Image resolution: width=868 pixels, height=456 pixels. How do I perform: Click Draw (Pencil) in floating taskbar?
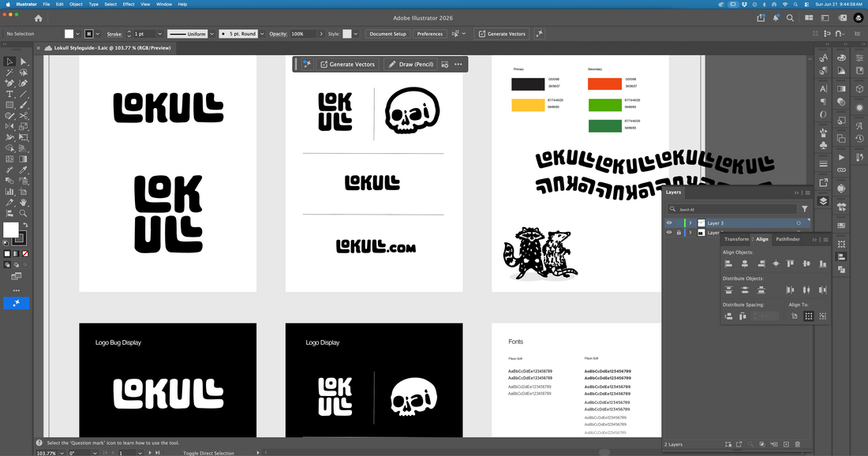411,64
